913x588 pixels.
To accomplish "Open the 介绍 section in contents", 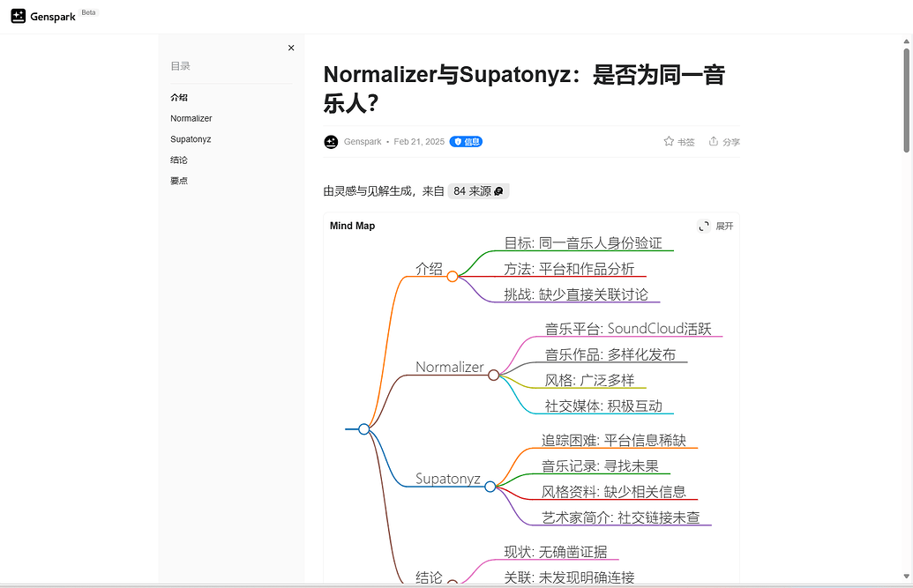I will (179, 97).
